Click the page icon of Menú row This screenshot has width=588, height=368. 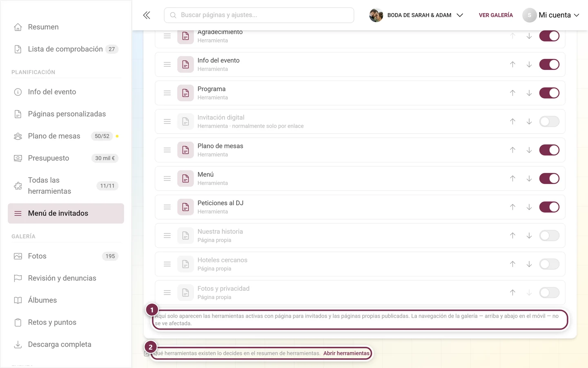(x=185, y=179)
